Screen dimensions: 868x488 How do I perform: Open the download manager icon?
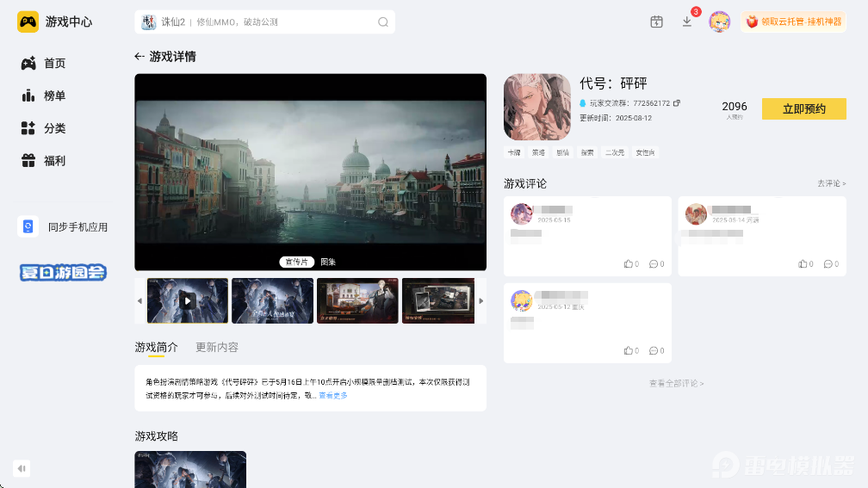pos(687,22)
